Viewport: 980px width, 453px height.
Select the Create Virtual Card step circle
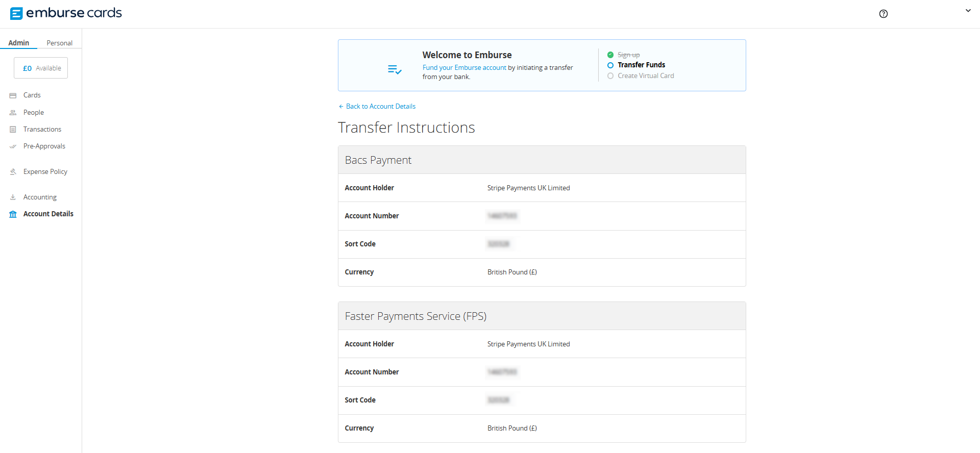610,76
